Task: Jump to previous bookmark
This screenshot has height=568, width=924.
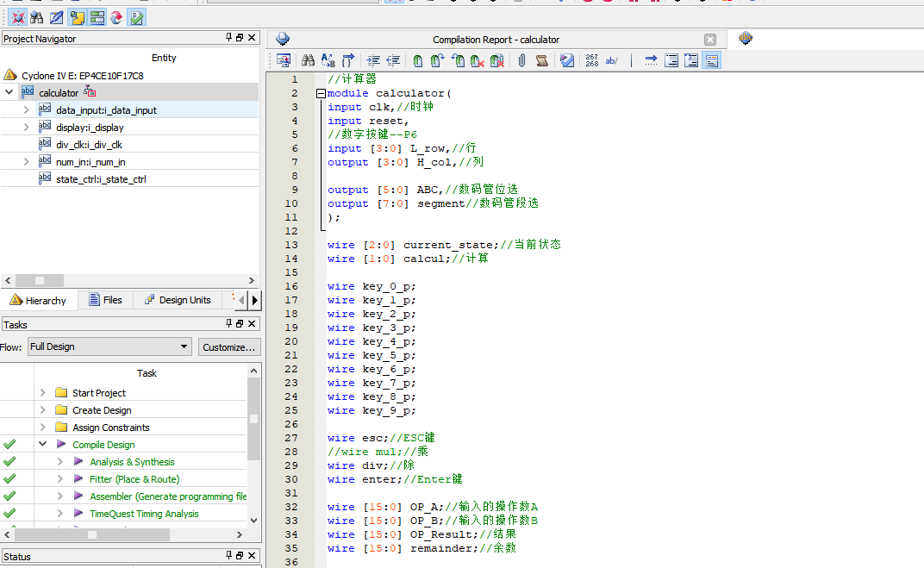Action: (458, 60)
